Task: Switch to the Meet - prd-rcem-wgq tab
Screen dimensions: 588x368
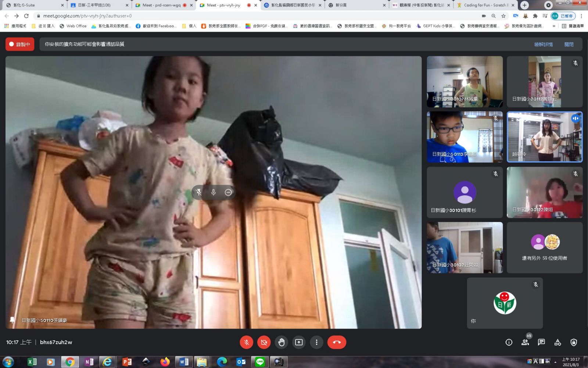Action: pyautogui.click(x=163, y=5)
